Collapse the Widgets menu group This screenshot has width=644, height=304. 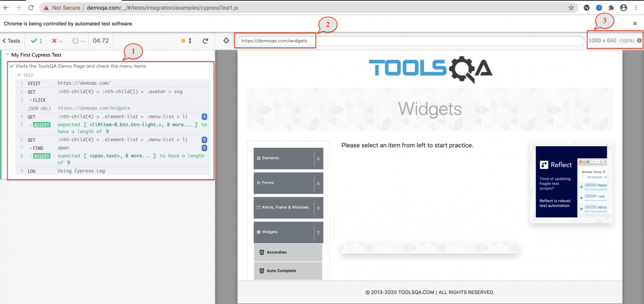click(x=288, y=232)
